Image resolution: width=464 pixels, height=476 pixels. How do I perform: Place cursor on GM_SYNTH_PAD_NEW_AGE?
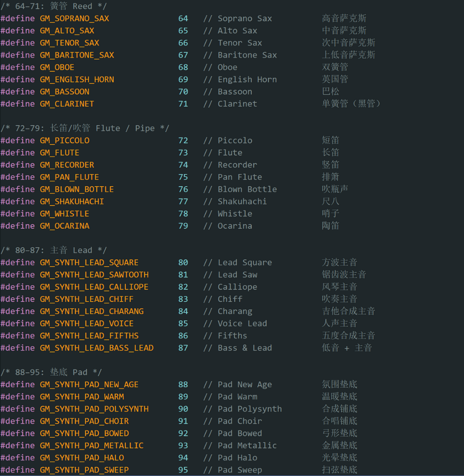pyautogui.click(x=89, y=385)
